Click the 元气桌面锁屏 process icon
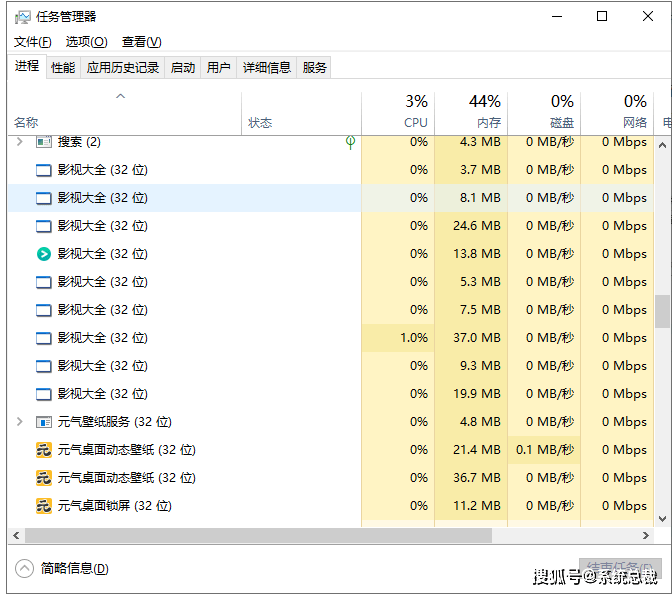The image size is (672, 594). (43, 506)
